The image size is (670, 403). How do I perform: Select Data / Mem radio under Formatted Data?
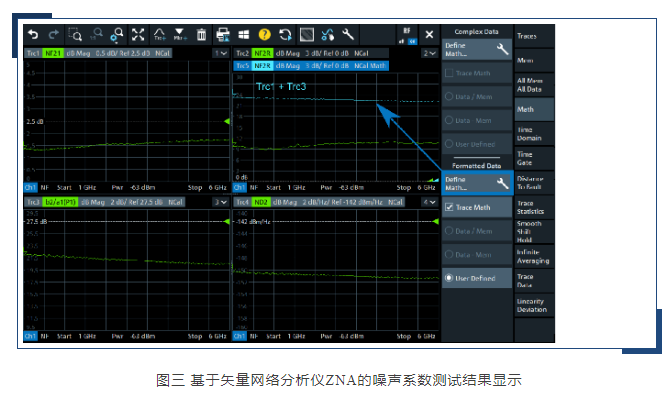(x=449, y=231)
